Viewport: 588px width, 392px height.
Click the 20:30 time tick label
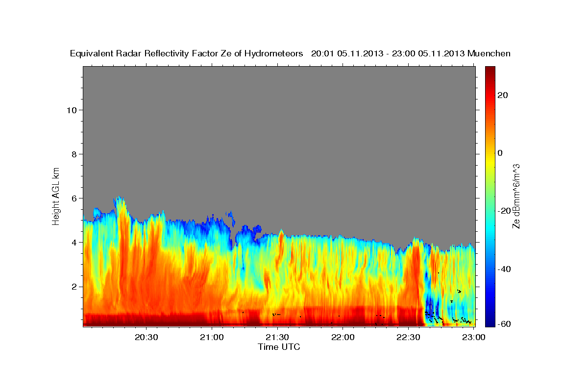pyautogui.click(x=147, y=337)
